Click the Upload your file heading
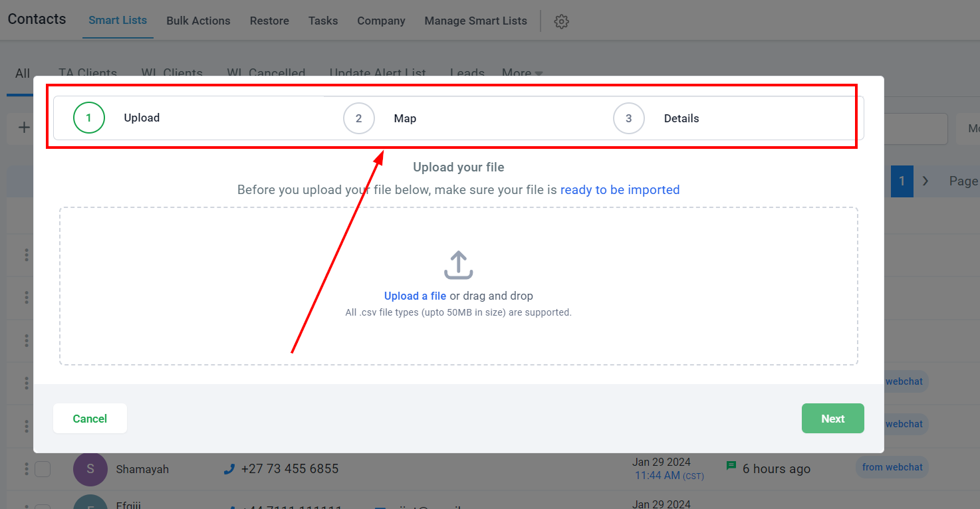This screenshot has width=980, height=509. click(x=459, y=167)
